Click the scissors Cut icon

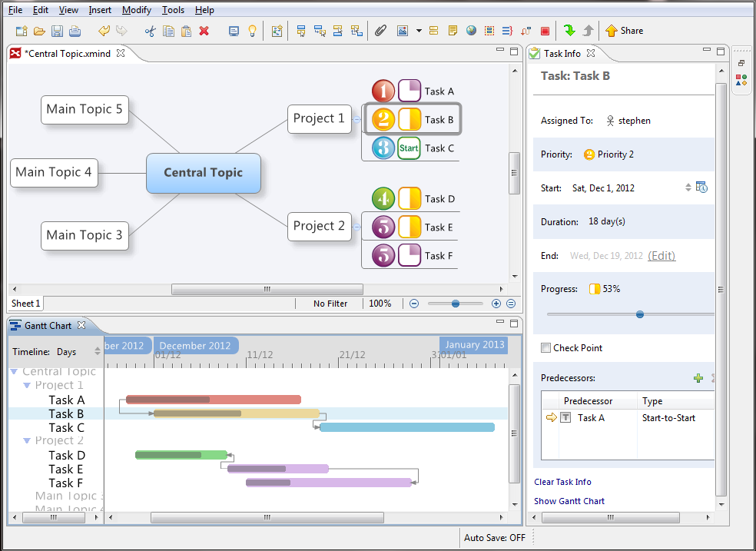[x=150, y=31]
